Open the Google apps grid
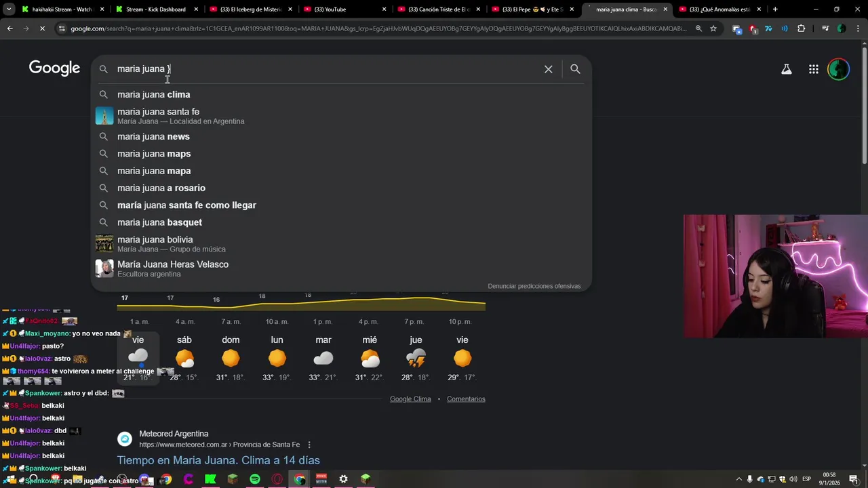The height and width of the screenshot is (488, 868). tap(814, 69)
